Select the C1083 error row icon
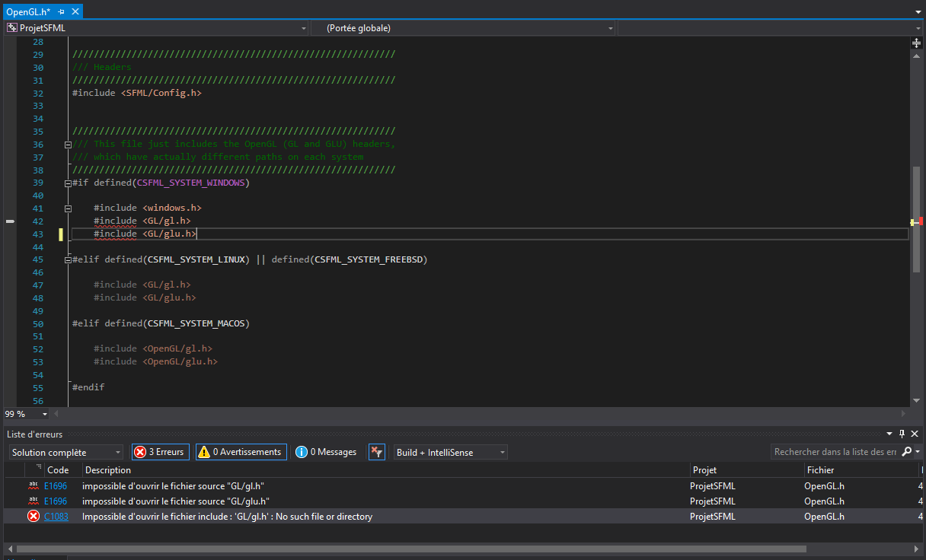926x560 pixels. pos(34,517)
